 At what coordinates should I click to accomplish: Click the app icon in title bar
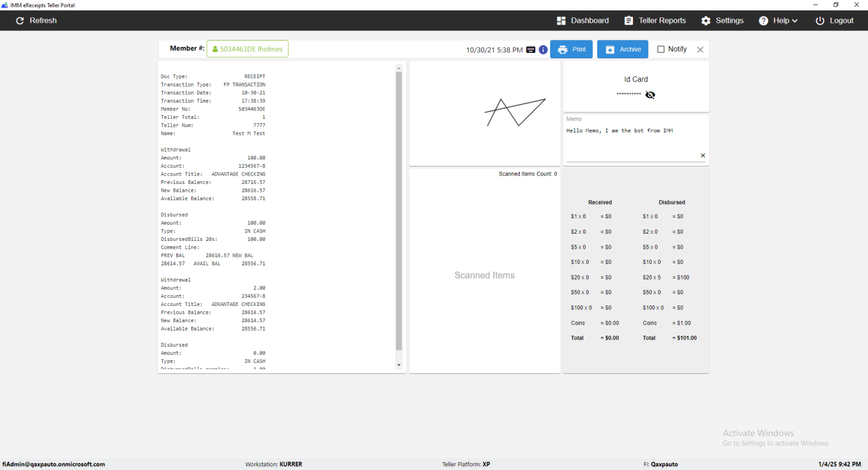tap(5, 5)
